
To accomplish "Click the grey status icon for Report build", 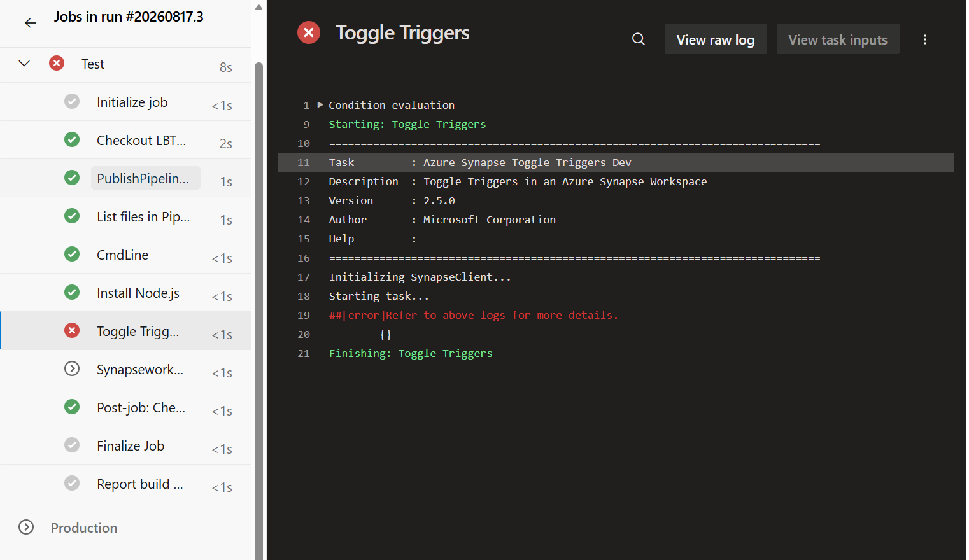I will [72, 483].
